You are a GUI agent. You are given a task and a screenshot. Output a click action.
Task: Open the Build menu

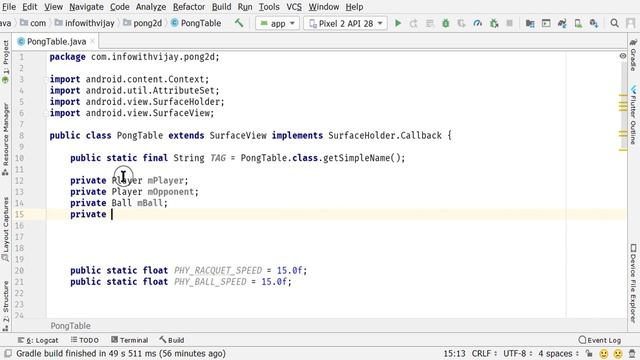click(221, 7)
